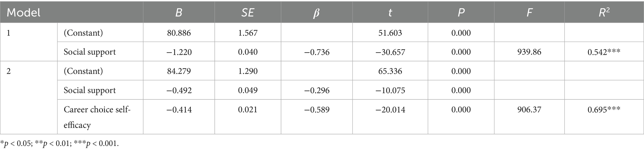Click the F value 939.86
Screen dimensions: 644x151
(x=529, y=52)
